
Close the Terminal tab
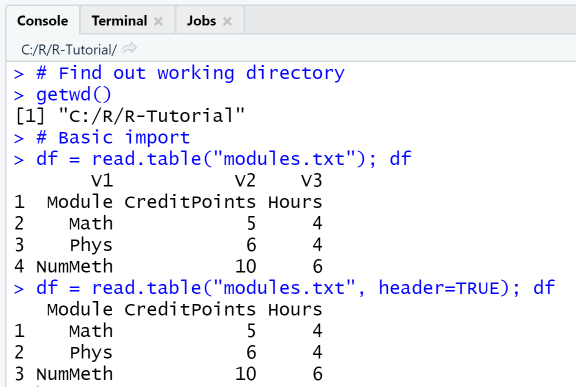tap(158, 21)
